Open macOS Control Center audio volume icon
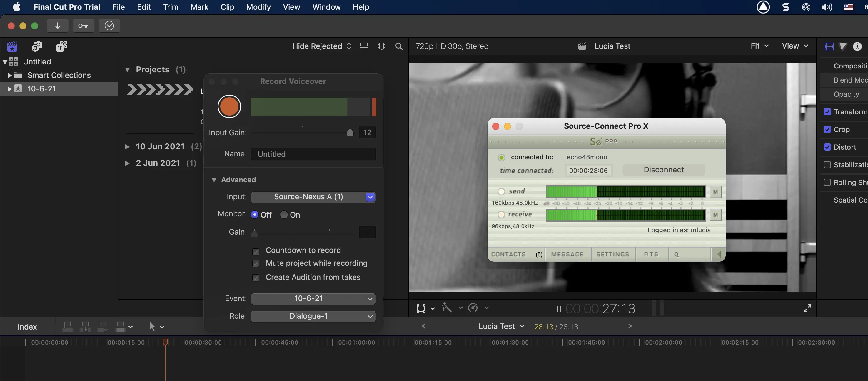This screenshot has width=868, height=381. [827, 7]
